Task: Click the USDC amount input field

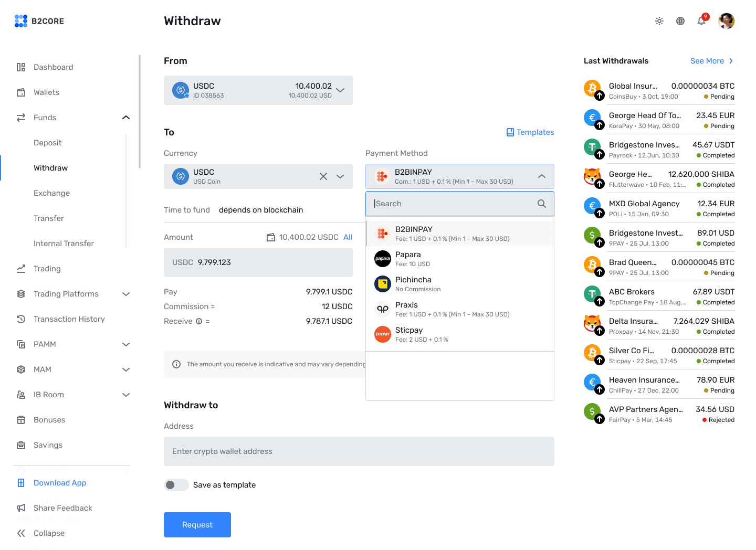Action: 258,262
